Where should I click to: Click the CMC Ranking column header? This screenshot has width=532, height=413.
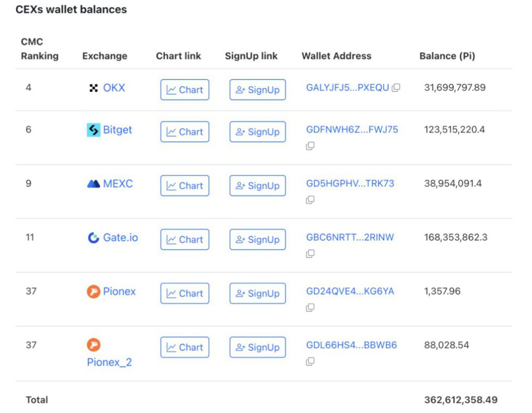(x=39, y=49)
